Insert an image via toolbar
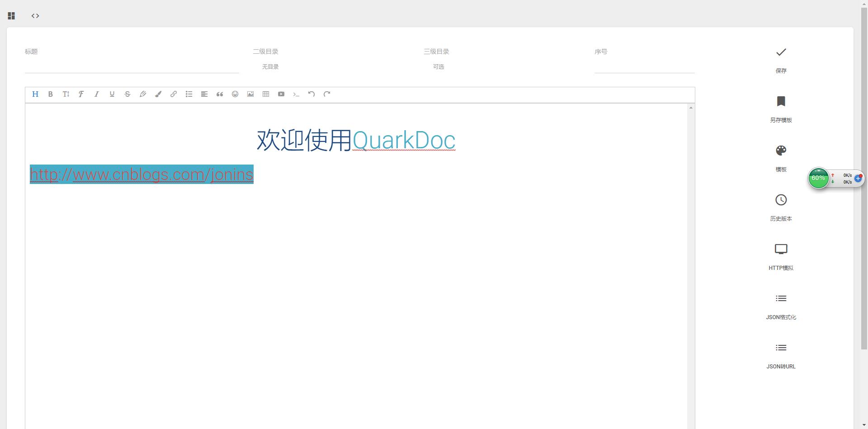The image size is (868, 429). click(250, 94)
